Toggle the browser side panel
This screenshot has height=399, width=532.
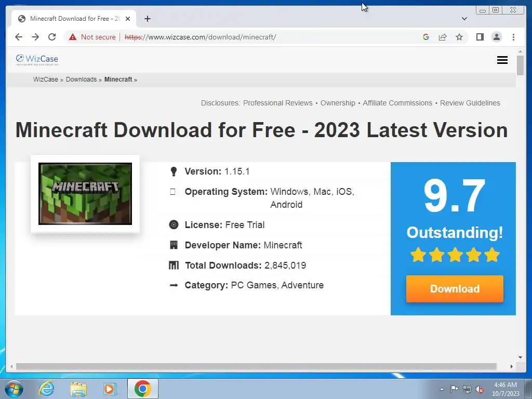(480, 37)
